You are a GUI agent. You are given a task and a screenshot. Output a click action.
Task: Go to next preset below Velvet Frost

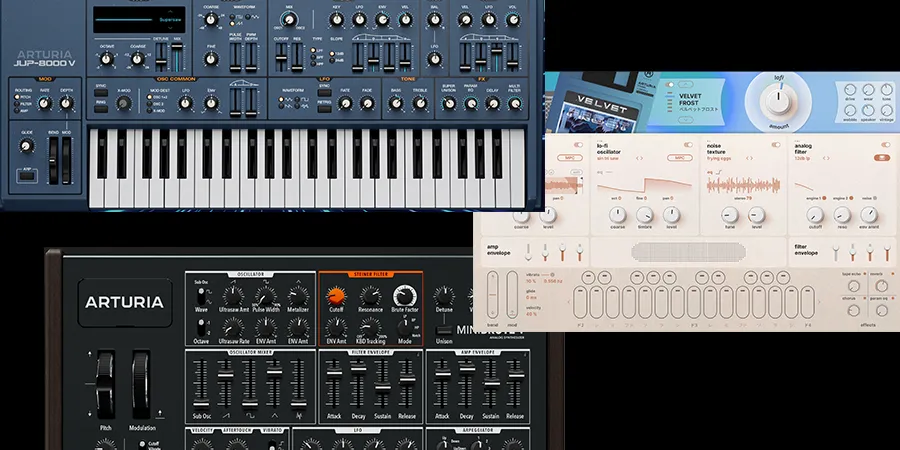[x=686, y=119]
